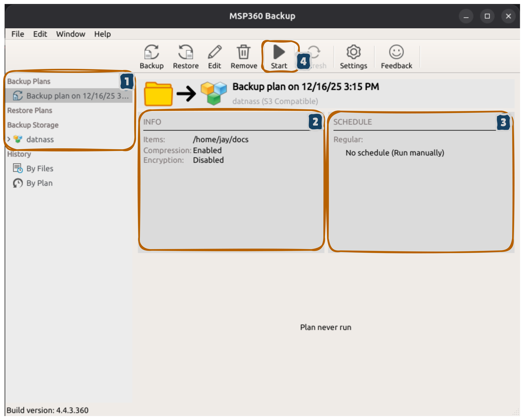This screenshot has height=420, width=524.
Task: Click the yellow source folder icon
Action: [x=158, y=94]
